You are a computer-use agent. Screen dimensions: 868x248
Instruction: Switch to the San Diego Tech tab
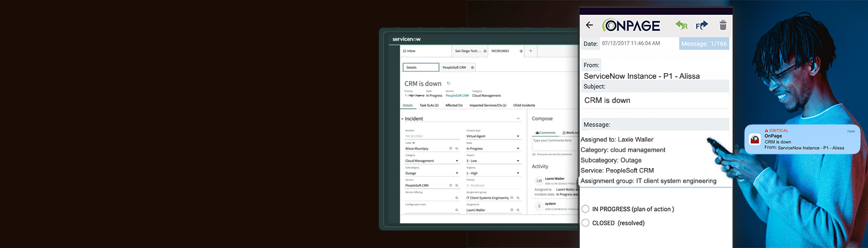click(470, 51)
